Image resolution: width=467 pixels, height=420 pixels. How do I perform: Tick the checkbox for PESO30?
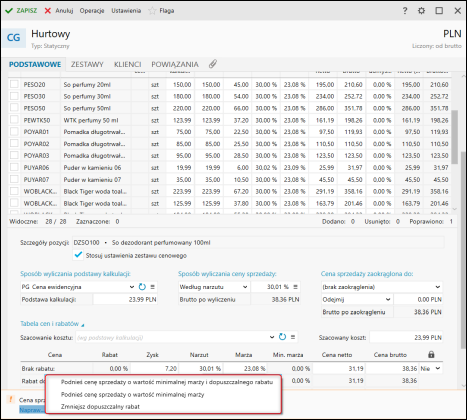click(x=14, y=96)
